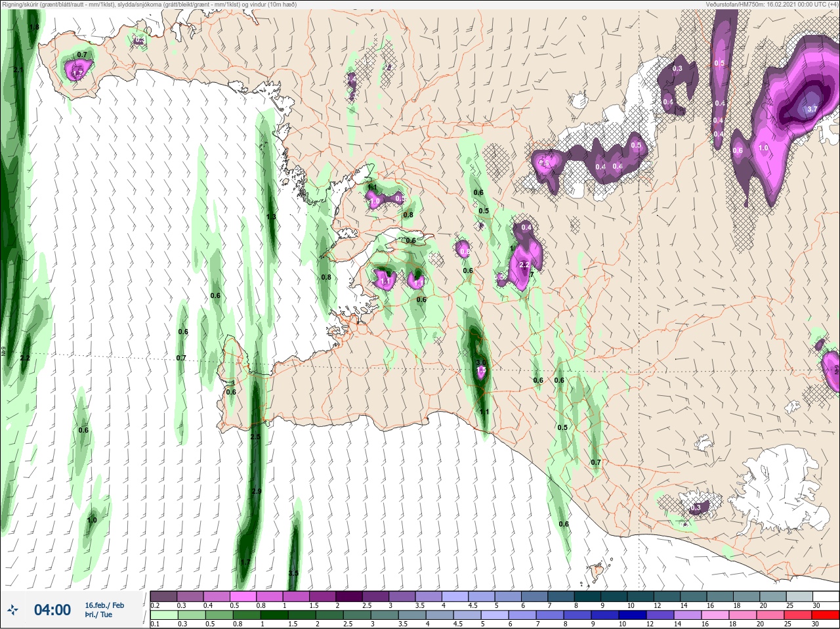
Task: Click the 1.3 rain value on the map
Action: [271, 217]
